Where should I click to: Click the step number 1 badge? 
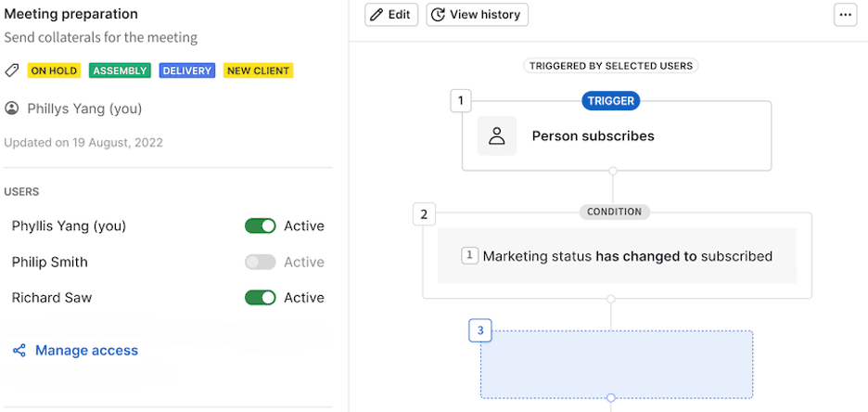click(461, 100)
